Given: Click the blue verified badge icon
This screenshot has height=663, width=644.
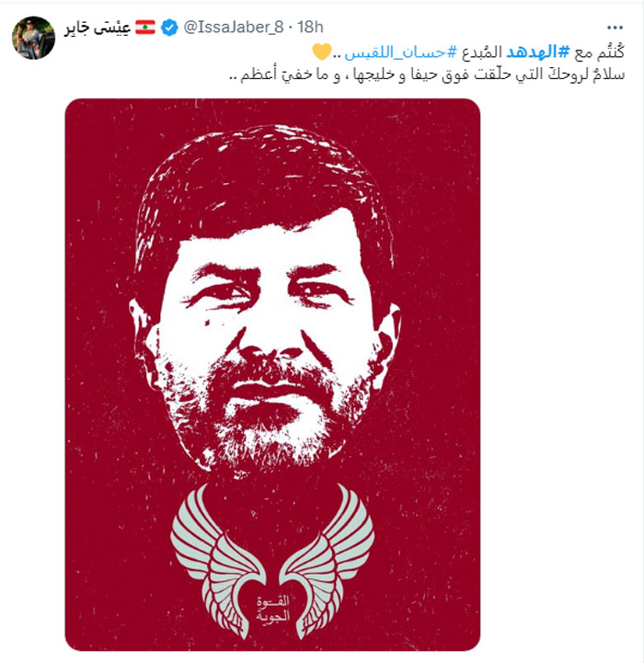Looking at the screenshot, I should [x=169, y=28].
